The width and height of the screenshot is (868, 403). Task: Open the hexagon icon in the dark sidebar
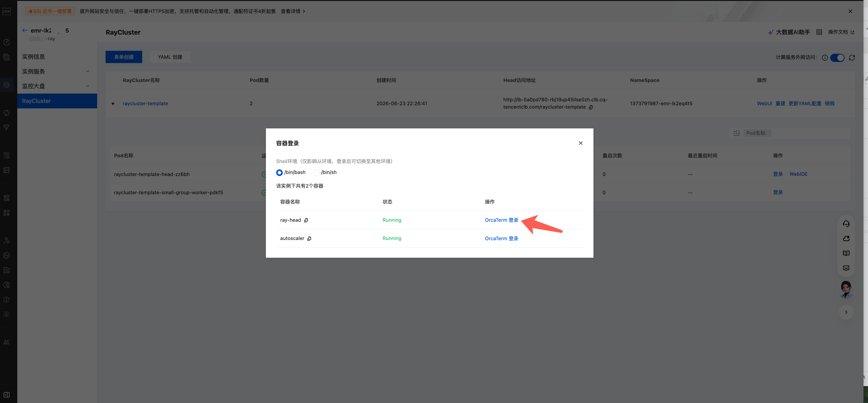tap(6, 299)
